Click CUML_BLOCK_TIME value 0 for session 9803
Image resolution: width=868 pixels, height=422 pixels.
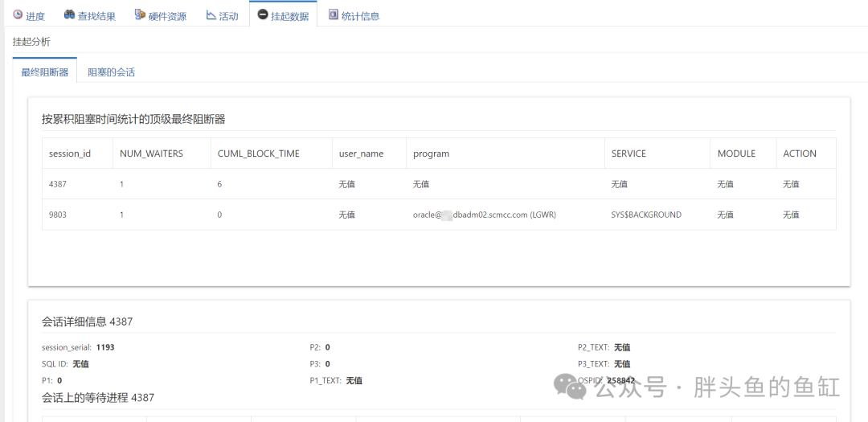point(220,215)
